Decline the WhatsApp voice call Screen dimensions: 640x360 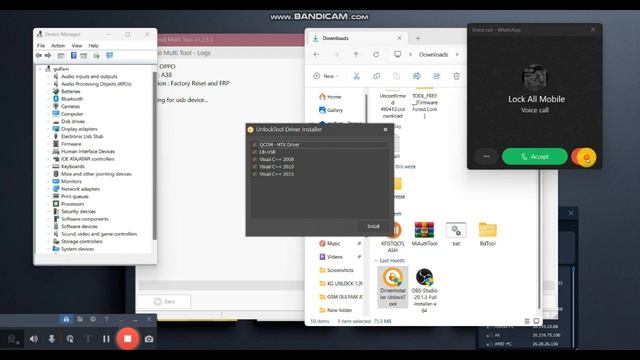point(584,157)
